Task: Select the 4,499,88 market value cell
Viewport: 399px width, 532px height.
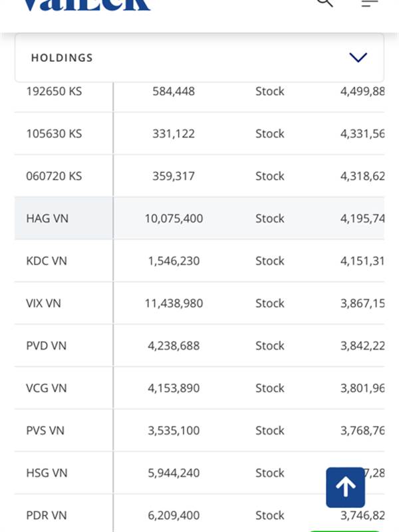Action: pos(362,91)
